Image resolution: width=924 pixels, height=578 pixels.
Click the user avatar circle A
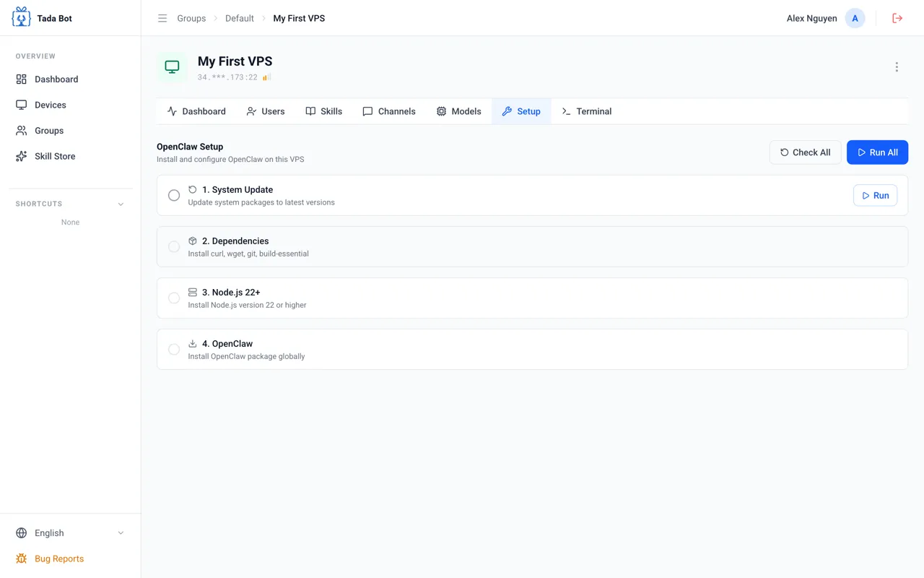click(855, 18)
